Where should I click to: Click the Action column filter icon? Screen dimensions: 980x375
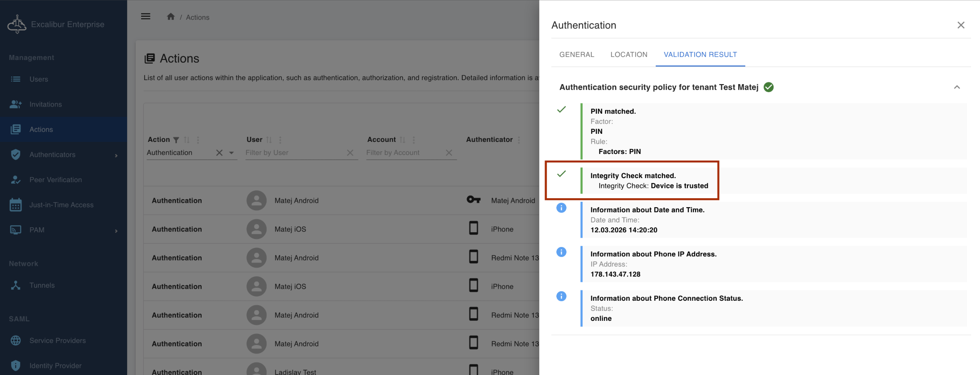176,140
